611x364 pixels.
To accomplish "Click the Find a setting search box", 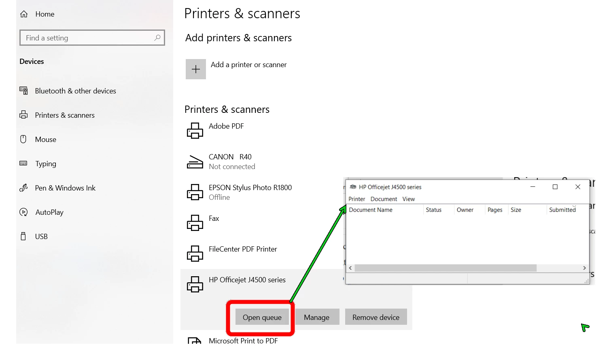I will tap(92, 38).
